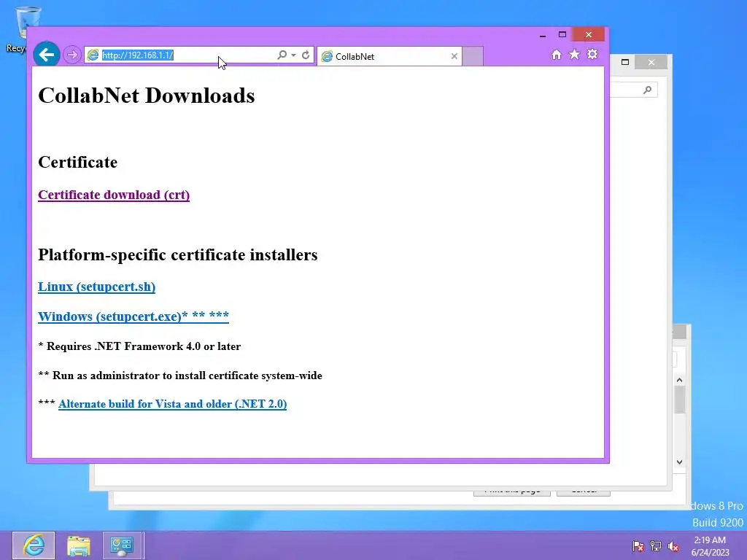
Task: Open Favorites with the star icon
Action: pyautogui.click(x=575, y=54)
